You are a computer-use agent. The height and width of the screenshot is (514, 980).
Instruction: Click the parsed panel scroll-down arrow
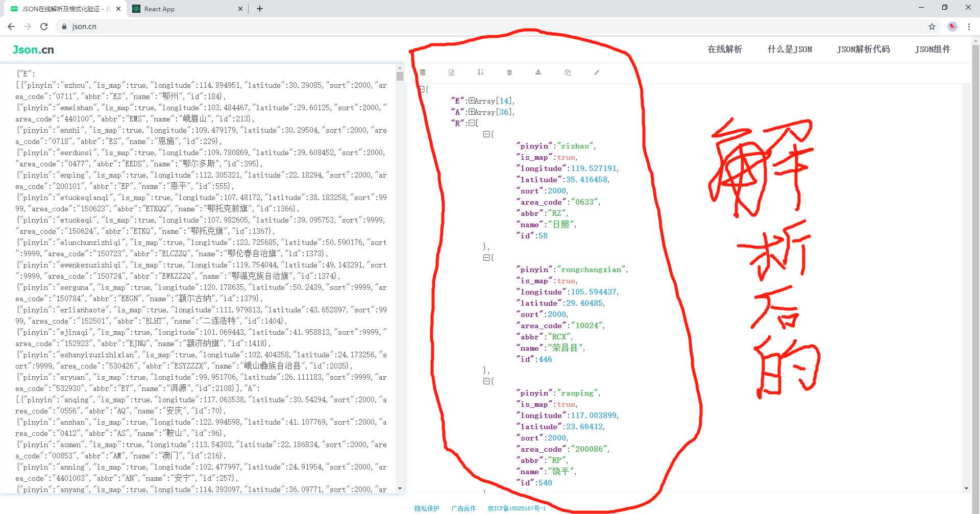click(966, 488)
